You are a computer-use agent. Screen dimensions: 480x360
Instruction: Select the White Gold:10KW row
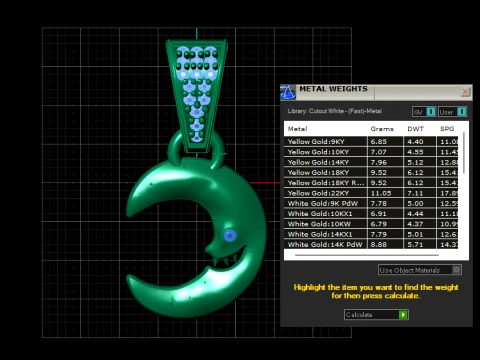[x=371, y=224]
